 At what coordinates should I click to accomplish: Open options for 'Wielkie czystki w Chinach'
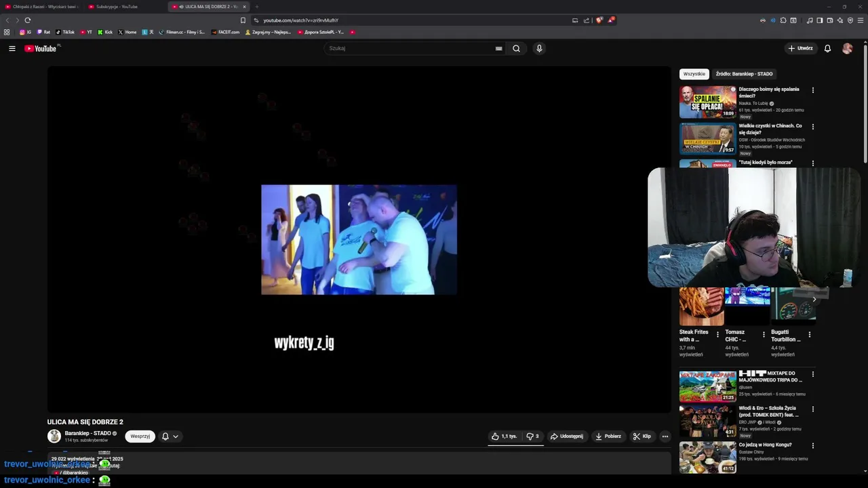point(812,126)
